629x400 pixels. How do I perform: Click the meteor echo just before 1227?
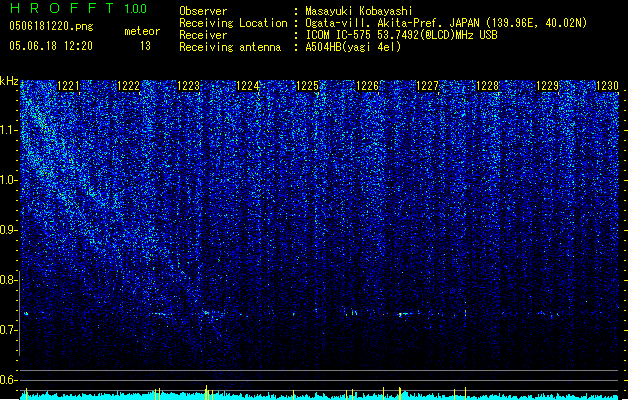point(403,314)
